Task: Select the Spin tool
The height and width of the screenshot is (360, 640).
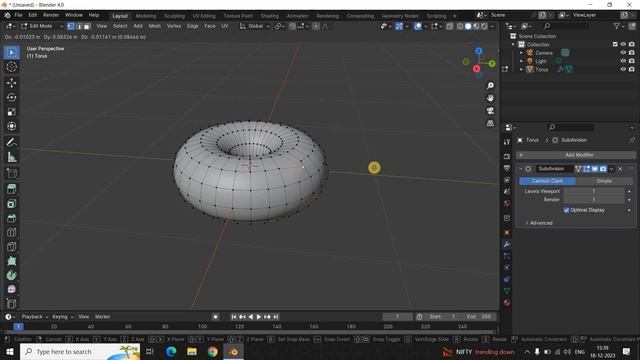Action: [x=11, y=275]
